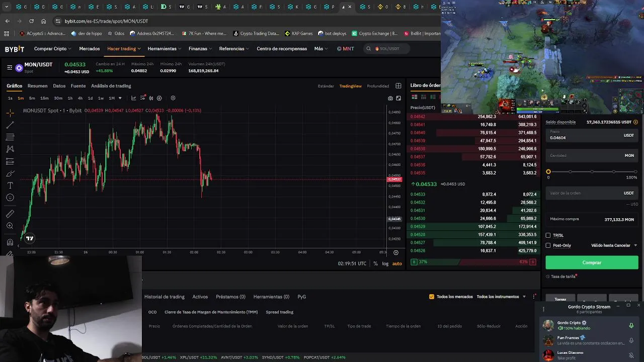The width and height of the screenshot is (644, 362).
Task: Click the Cantidad input field
Action: pos(592,155)
